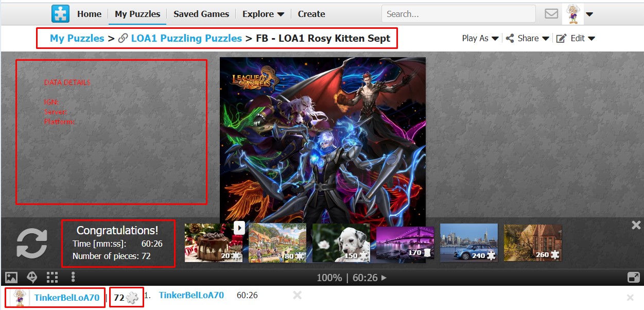
Task: Click the Congratulations! heading
Action: click(x=117, y=230)
